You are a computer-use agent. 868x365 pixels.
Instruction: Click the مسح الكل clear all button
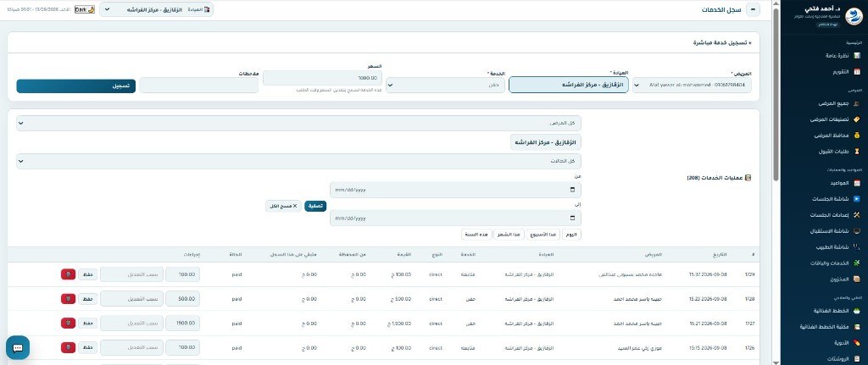pyautogui.click(x=283, y=206)
